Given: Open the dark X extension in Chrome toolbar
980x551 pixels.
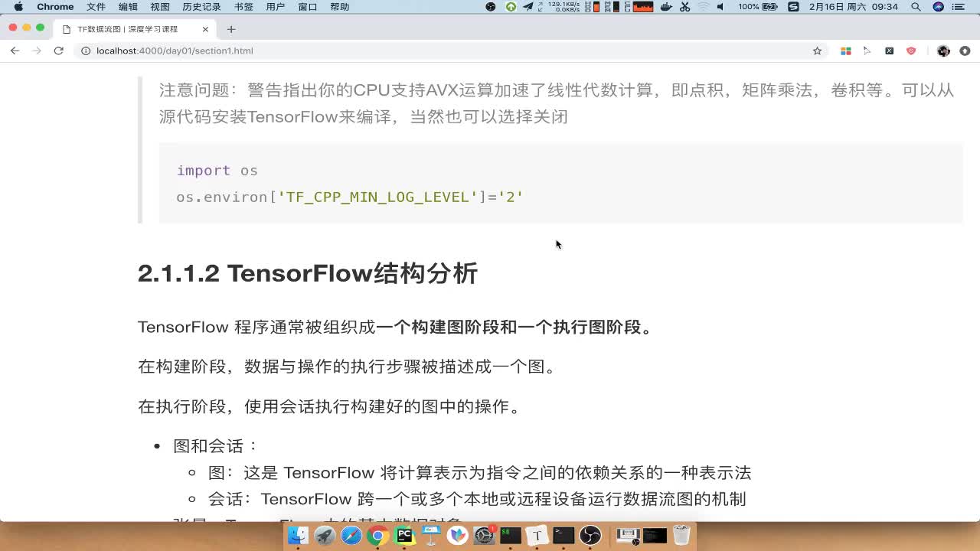Looking at the screenshot, I should click(x=889, y=51).
